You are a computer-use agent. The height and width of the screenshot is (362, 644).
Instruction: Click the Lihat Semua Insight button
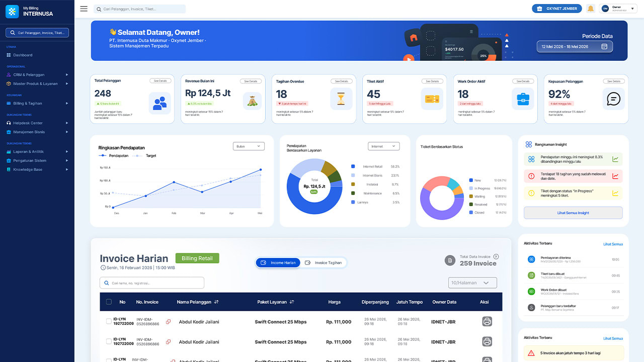[x=573, y=213]
